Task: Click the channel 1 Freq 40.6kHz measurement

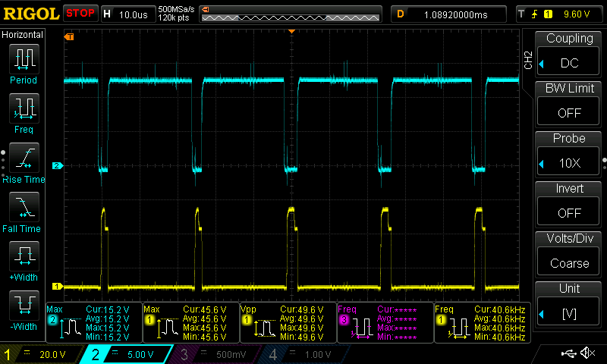Action: (483, 322)
